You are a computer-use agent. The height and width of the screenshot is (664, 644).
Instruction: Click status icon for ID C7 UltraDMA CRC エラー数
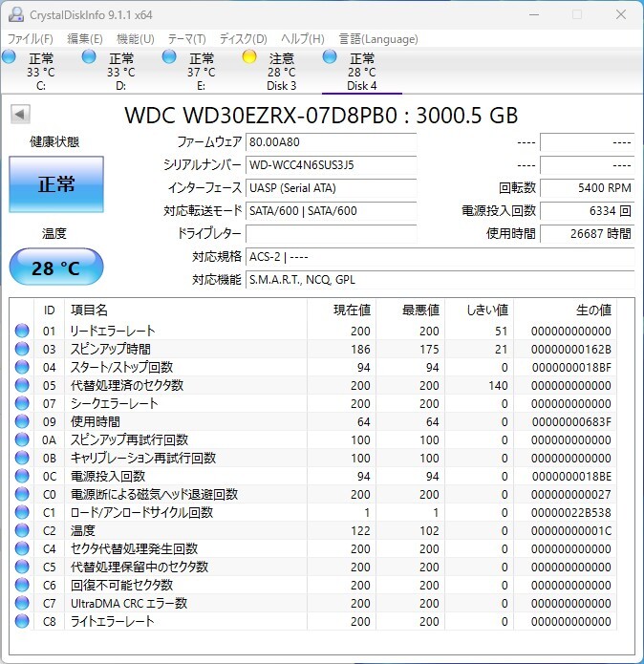point(22,603)
